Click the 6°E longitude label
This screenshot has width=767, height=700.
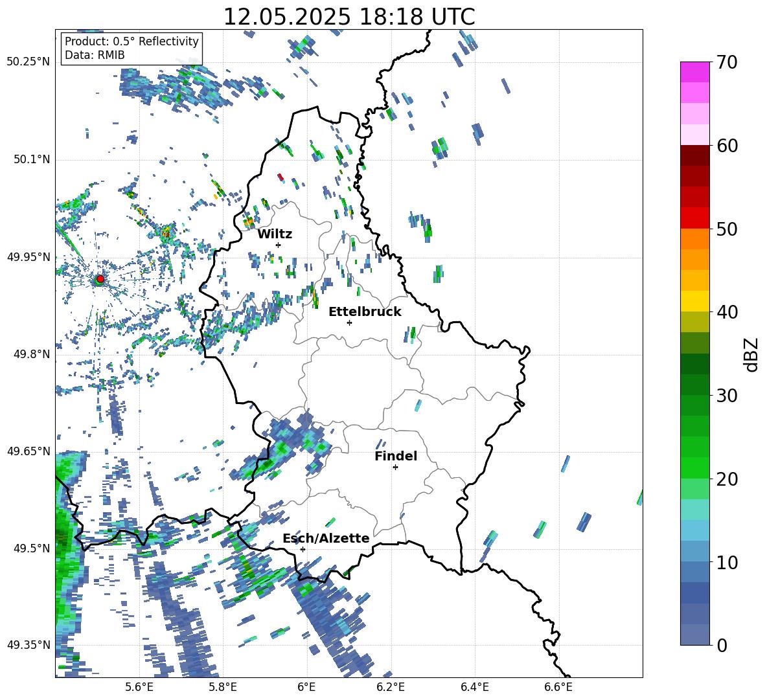(306, 687)
